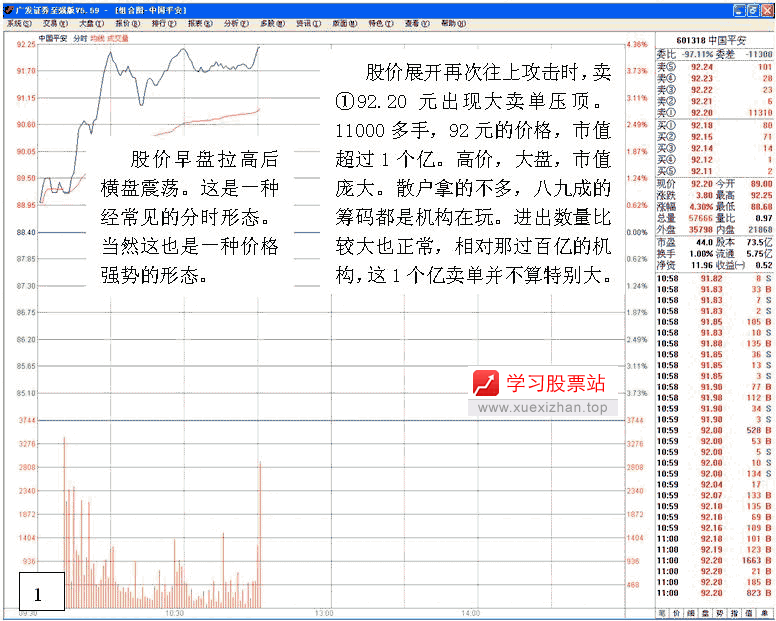Open the 资讯 menu
776x621 pixels.
point(308,23)
